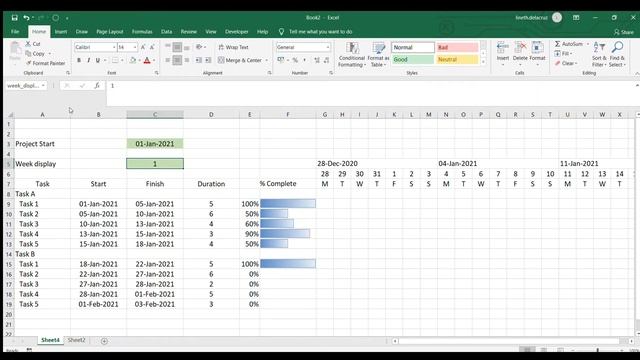Cut the selected cell contents

[x=33, y=44]
